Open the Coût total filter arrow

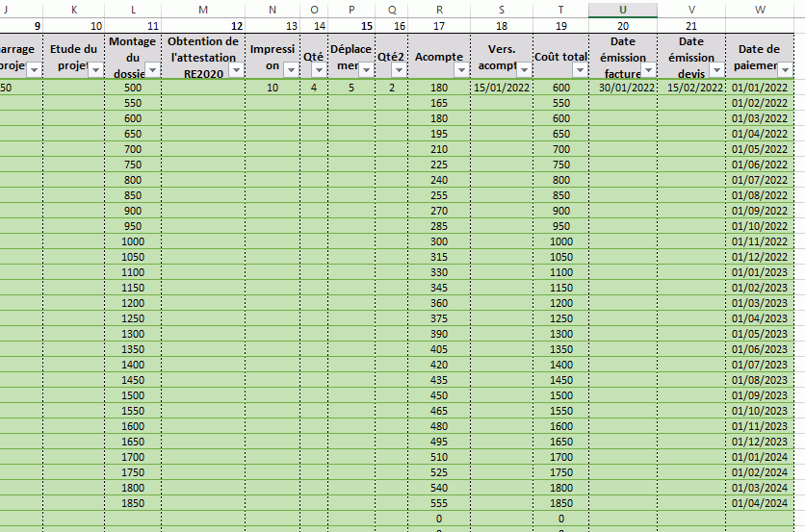[x=580, y=70]
